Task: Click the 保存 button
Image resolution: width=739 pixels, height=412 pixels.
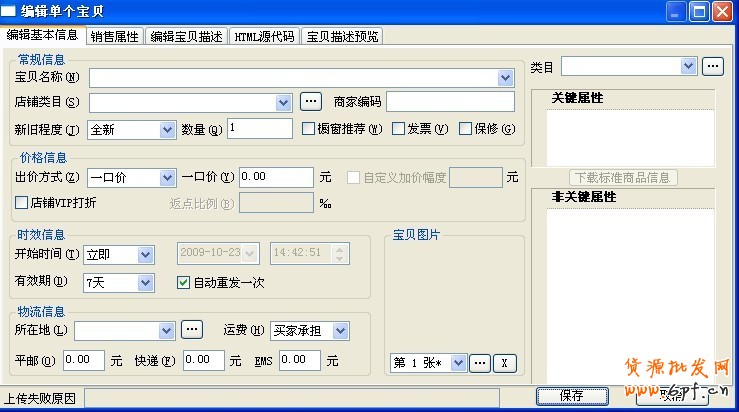Action: pos(572,395)
